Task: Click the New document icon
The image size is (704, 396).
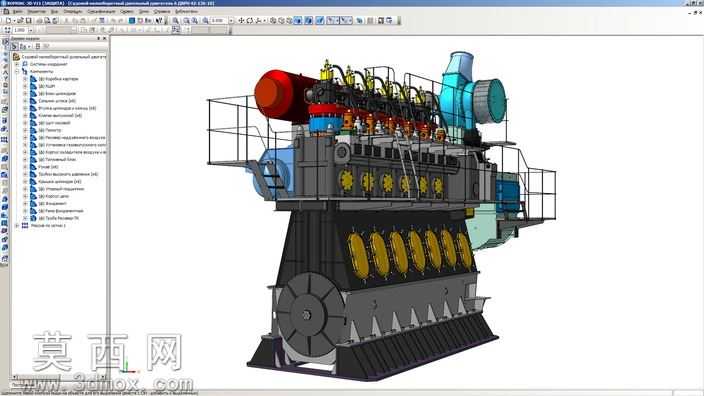Action: pyautogui.click(x=8, y=20)
